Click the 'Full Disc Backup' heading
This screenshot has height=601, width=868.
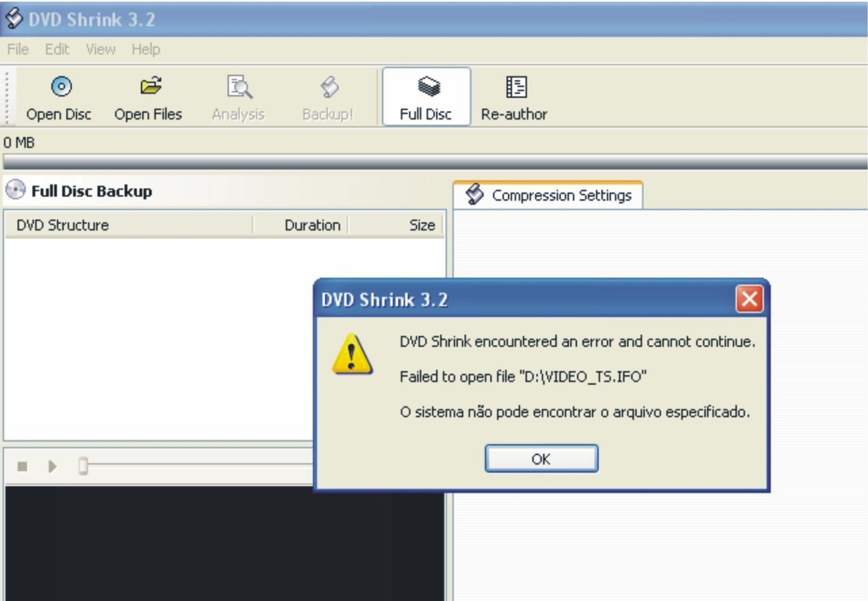click(x=92, y=191)
